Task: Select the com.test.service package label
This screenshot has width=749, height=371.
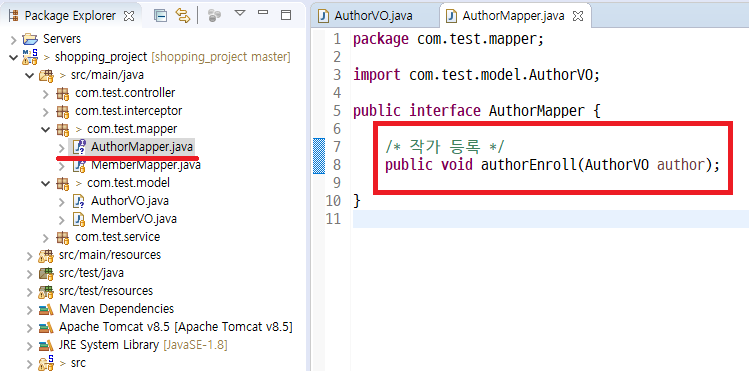Action: coord(118,237)
